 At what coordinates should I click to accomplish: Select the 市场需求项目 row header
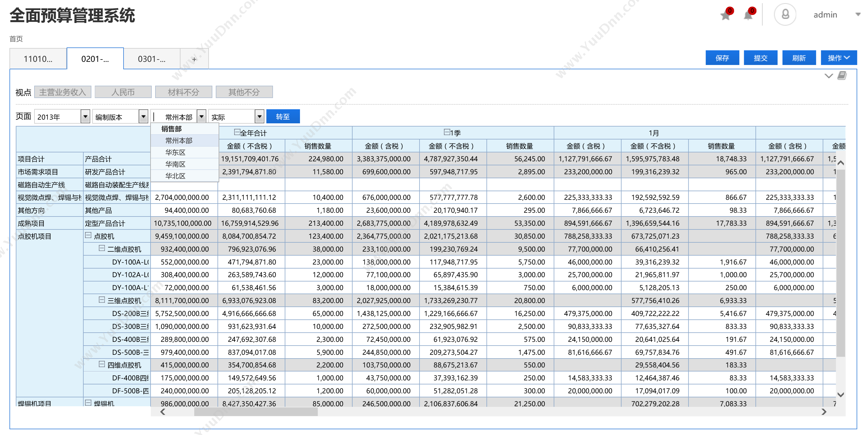(49, 172)
